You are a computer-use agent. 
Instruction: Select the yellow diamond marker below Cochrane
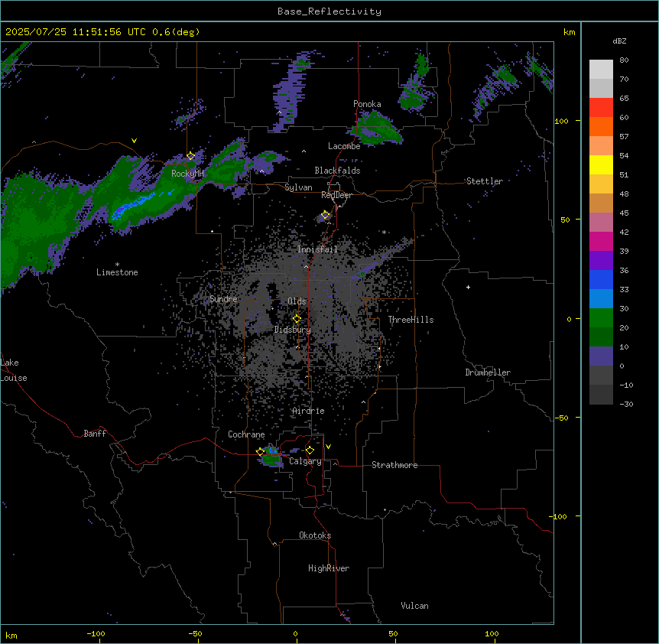point(260,452)
